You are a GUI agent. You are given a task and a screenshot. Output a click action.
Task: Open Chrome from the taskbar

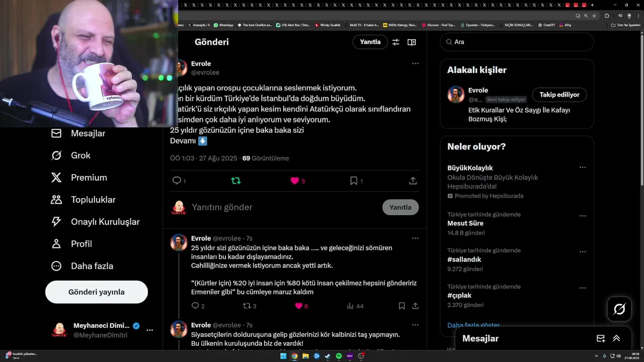[294, 356]
